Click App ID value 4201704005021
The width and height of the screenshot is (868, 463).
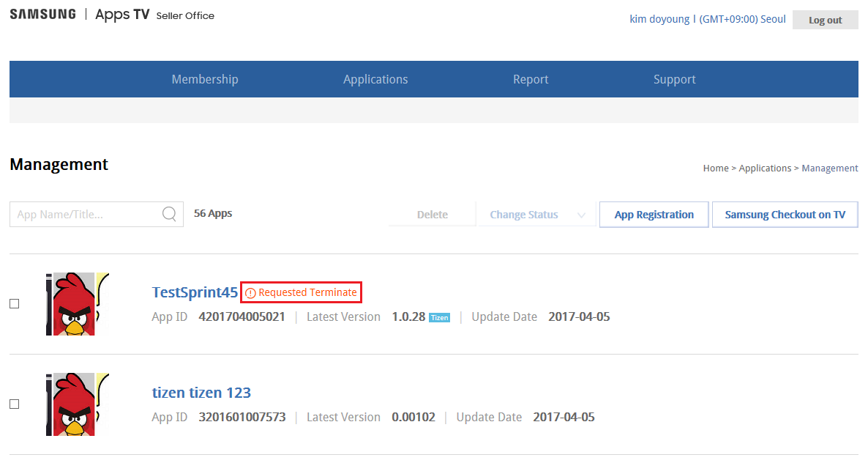point(242,316)
